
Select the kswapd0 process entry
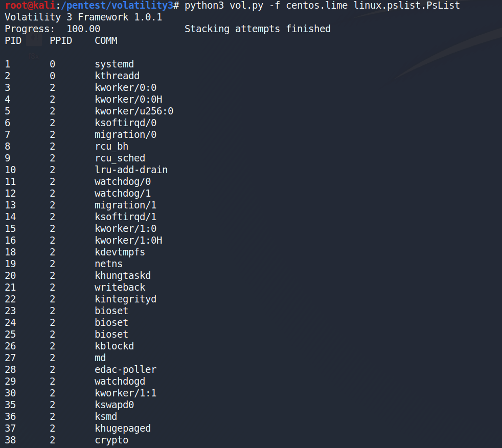114,405
